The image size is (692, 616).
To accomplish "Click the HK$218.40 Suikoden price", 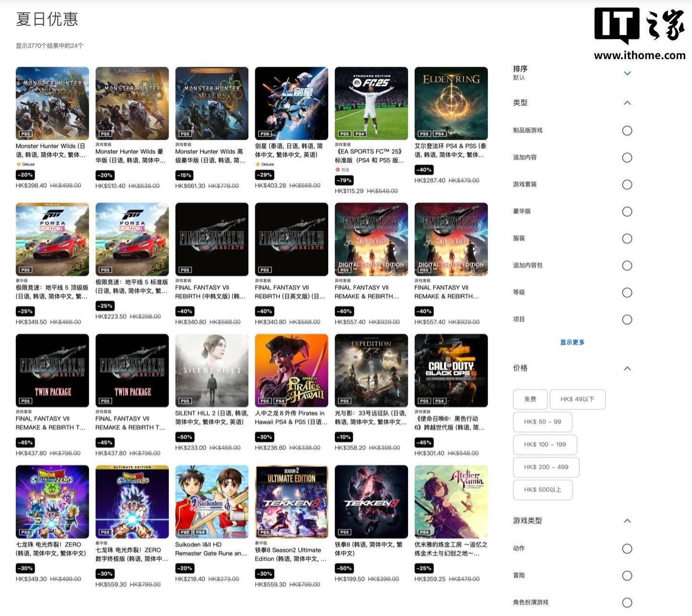I will pyautogui.click(x=190, y=579).
